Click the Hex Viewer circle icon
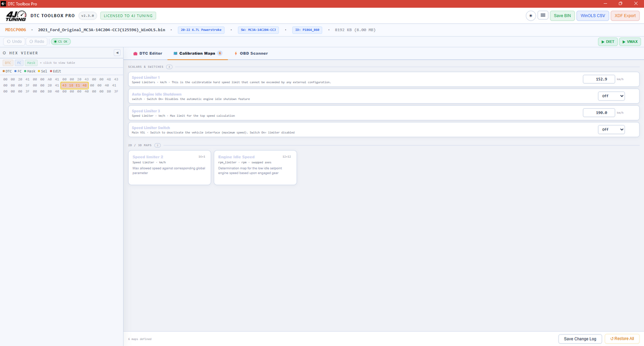 coord(4,53)
